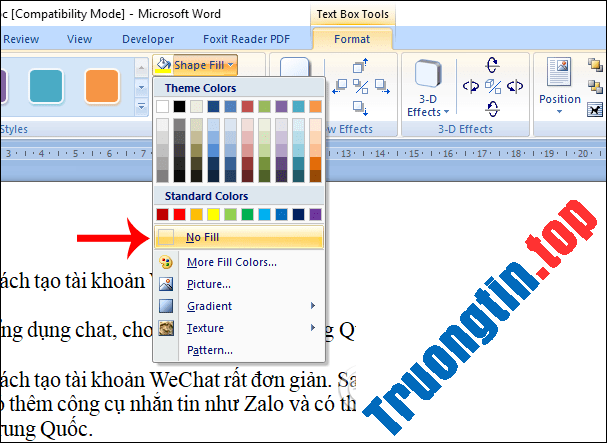Click the More Fill Colors palette icon

166,262
